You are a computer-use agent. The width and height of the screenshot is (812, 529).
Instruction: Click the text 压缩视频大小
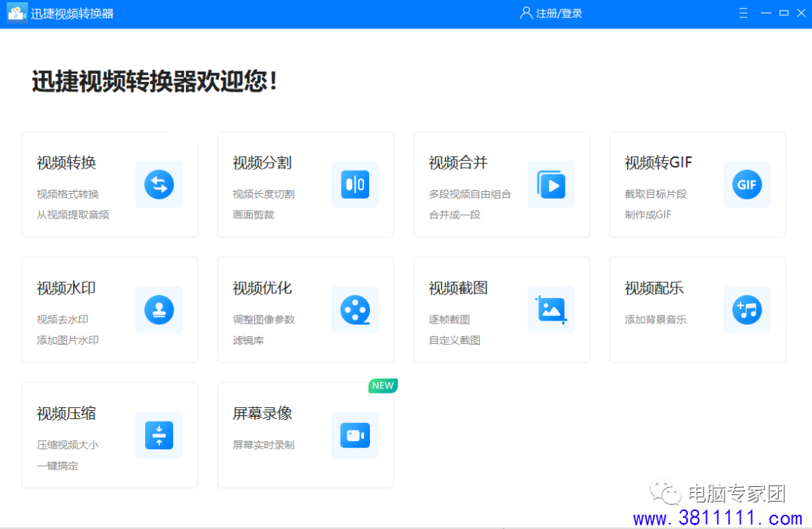click(x=68, y=445)
